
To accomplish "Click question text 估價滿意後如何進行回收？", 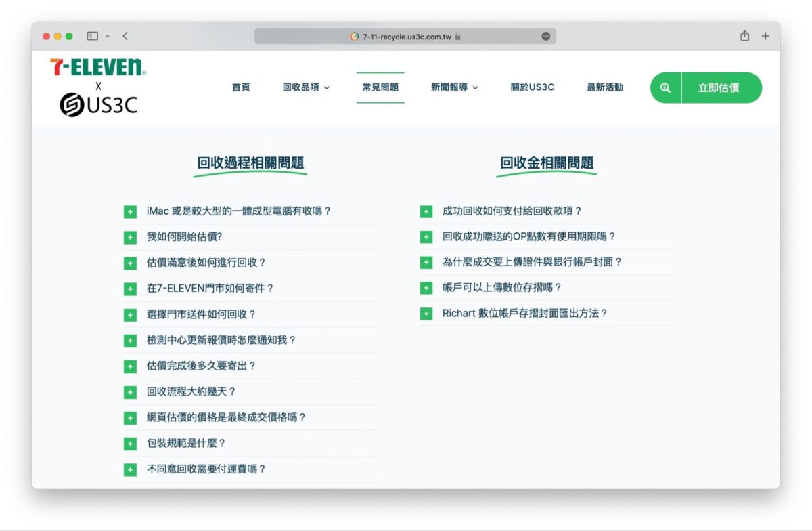I will click(x=206, y=262).
